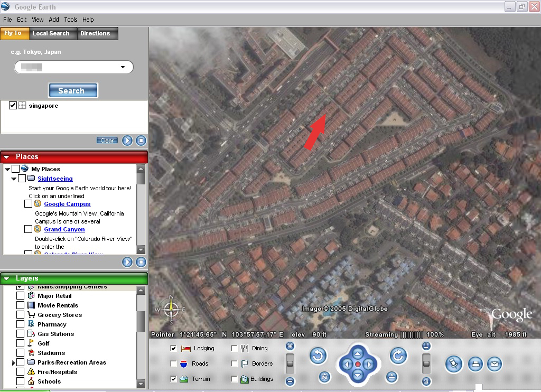The width and height of the screenshot is (541, 392).
Task: Click the Layers list scroll up arrow
Action: (141, 291)
